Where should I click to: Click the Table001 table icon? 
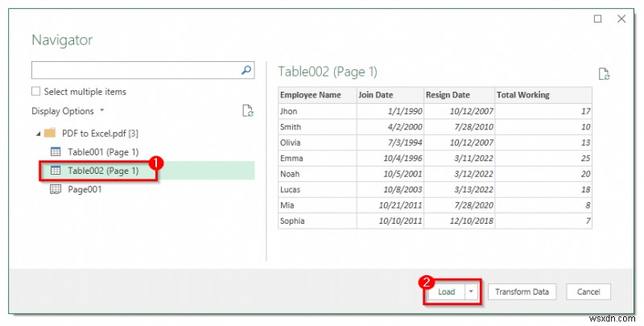(56, 152)
